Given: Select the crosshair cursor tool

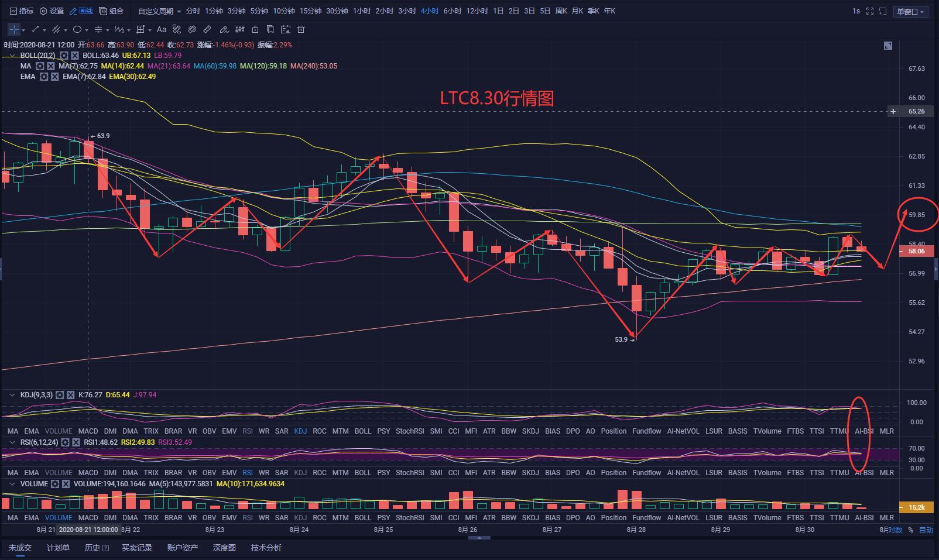Looking at the screenshot, I should [x=13, y=29].
